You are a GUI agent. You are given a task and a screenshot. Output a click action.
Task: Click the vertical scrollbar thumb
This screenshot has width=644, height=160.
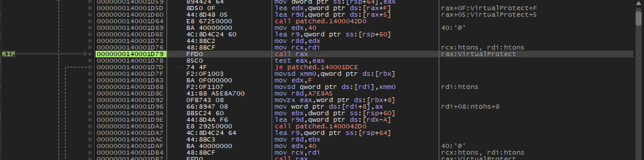pos(638,18)
